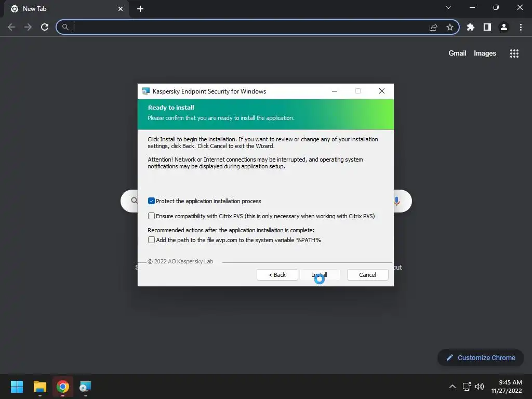Screen dimensions: 532x399
Task: Click the Google search magnifier icon
Action: click(x=135, y=201)
